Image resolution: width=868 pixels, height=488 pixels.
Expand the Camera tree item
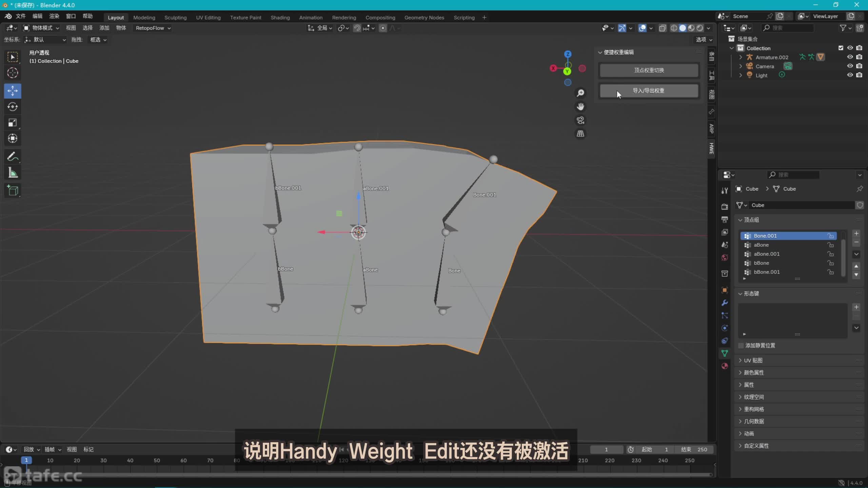741,66
